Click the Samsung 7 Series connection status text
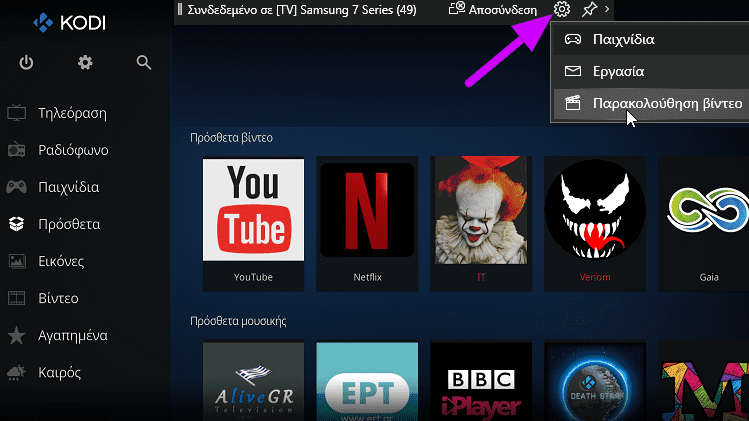 [301, 10]
